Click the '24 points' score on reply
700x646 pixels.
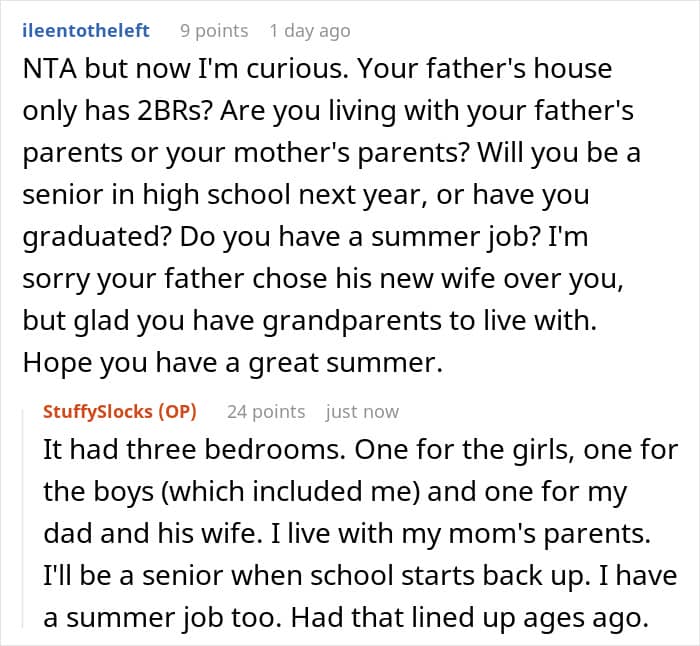tap(266, 412)
